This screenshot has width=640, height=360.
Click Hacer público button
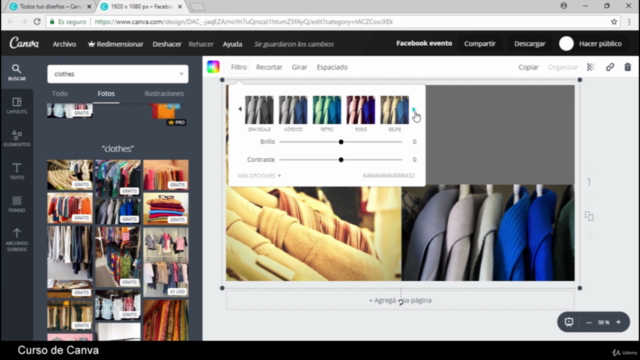tap(600, 44)
